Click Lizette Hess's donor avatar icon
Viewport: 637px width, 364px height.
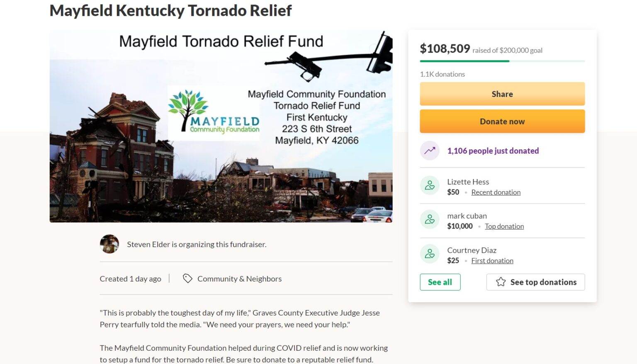(430, 185)
